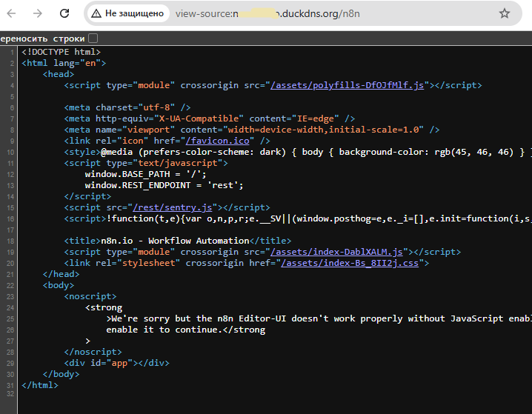Screen dimensions: 532x414
Task: Toggle the 'Переносить строки' line wrap checkbox
Action: pos(93,39)
